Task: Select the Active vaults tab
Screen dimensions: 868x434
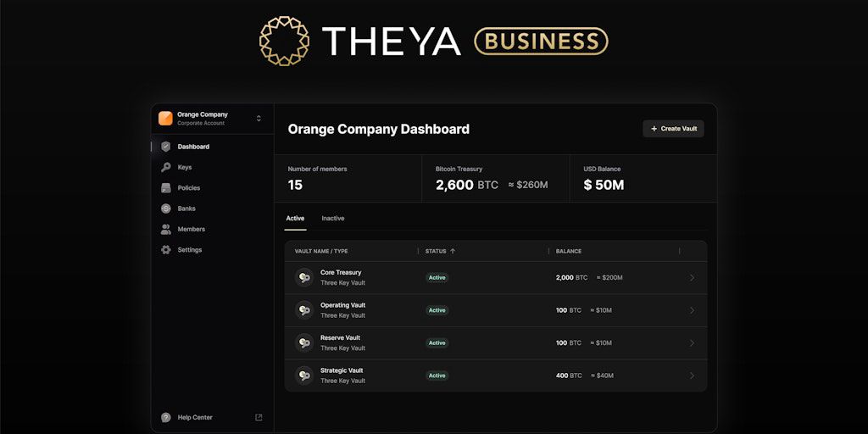Action: tap(295, 219)
